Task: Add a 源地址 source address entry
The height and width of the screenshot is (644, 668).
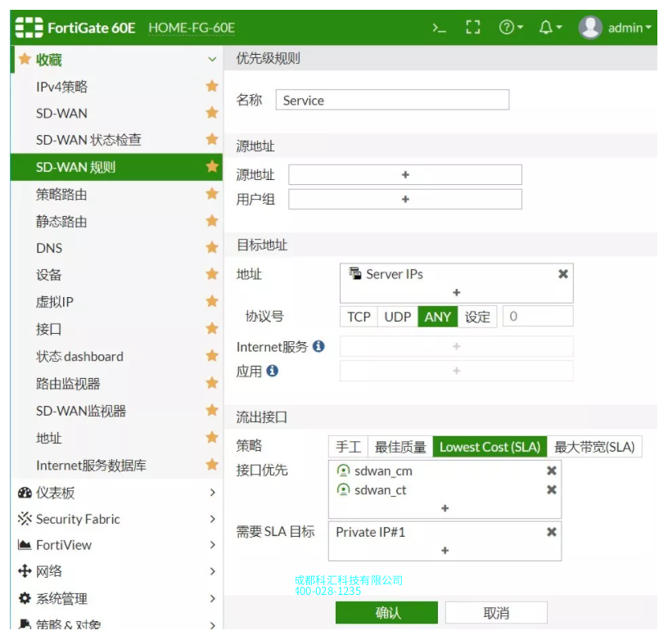Action: click(x=405, y=174)
